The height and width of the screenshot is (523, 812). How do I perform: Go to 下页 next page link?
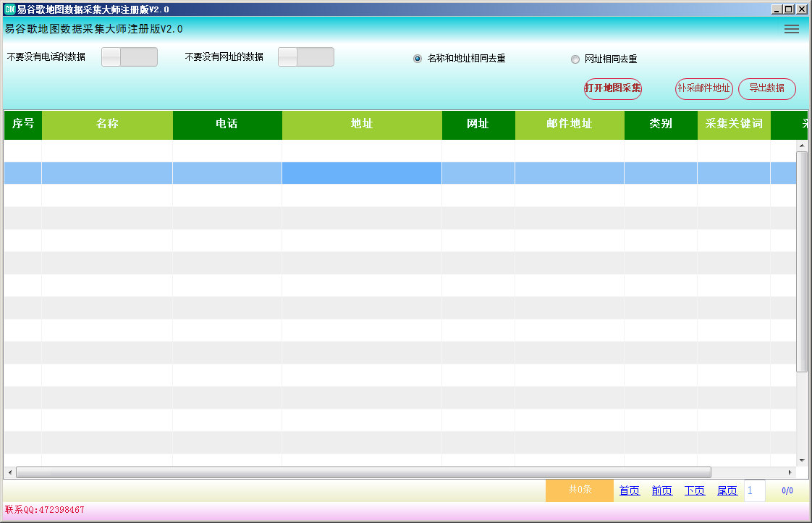pyautogui.click(x=694, y=490)
